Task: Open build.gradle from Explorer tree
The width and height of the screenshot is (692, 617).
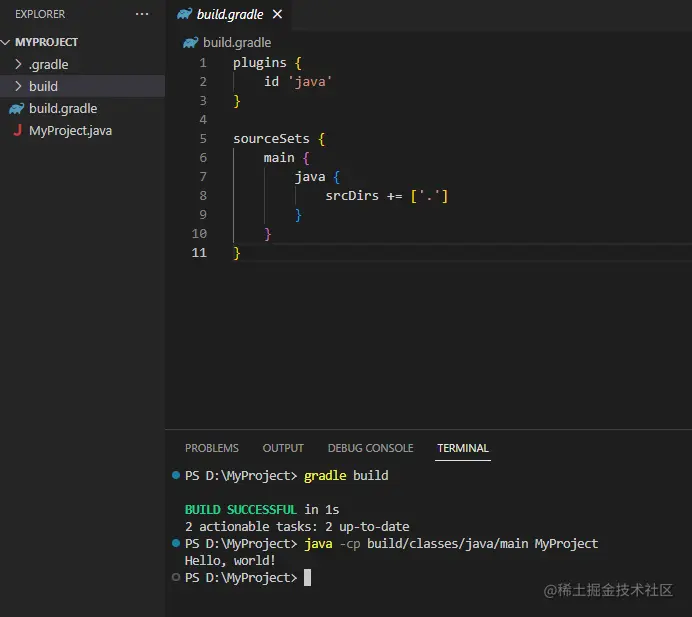Action: [63, 109]
